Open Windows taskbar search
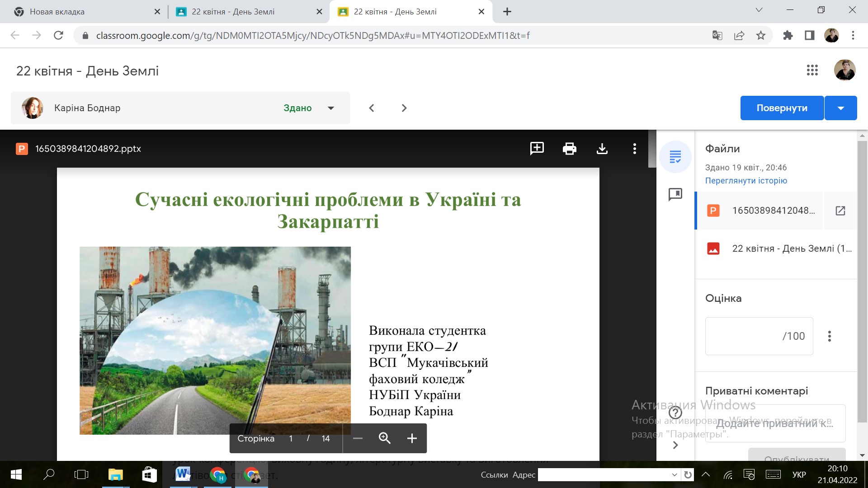 (48, 474)
